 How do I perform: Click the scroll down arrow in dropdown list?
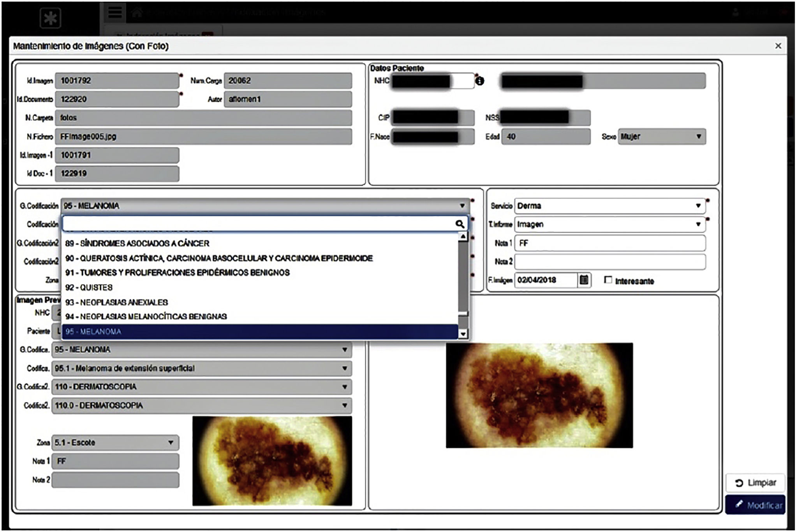click(463, 334)
